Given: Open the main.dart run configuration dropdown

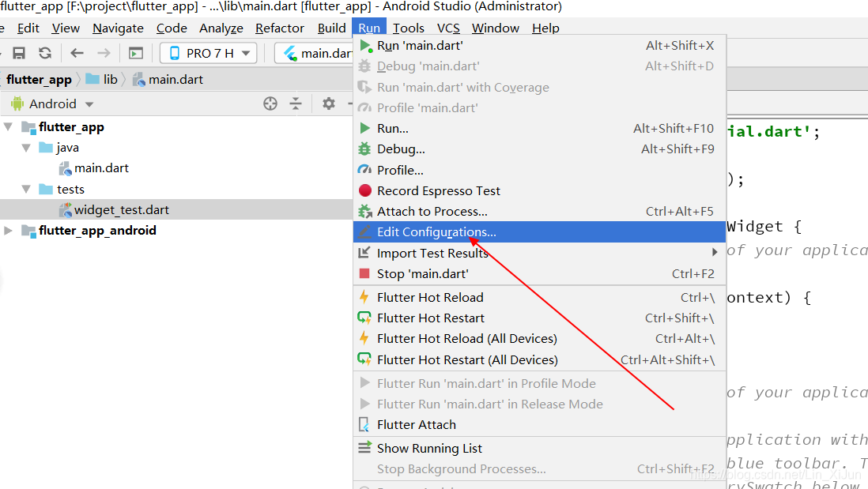Looking at the screenshot, I should click(x=315, y=53).
